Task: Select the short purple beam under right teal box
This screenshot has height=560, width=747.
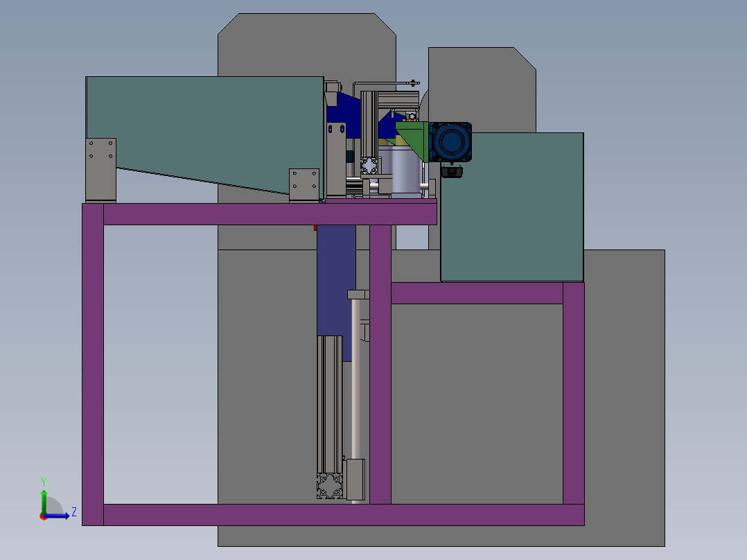Action: [477, 293]
